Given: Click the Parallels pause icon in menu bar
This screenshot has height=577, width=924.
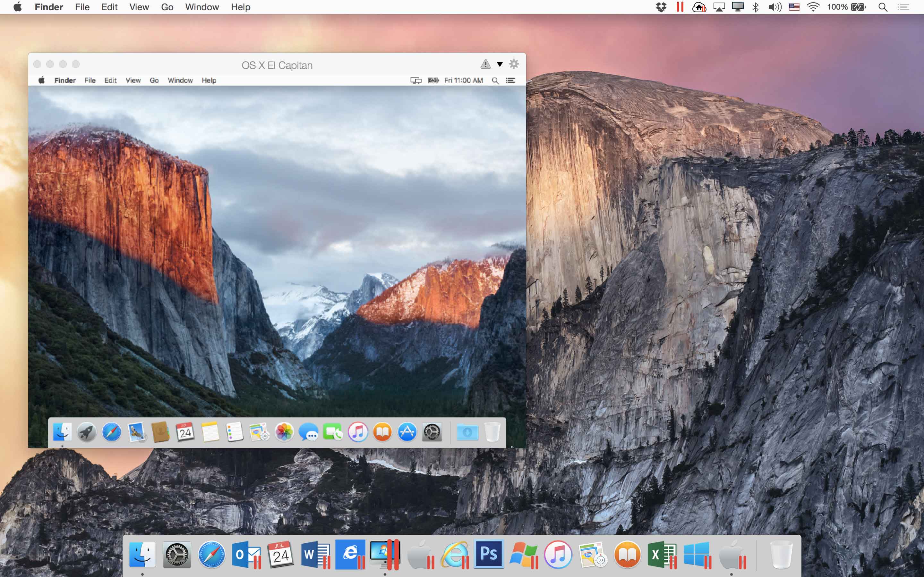Looking at the screenshot, I should tap(680, 7).
